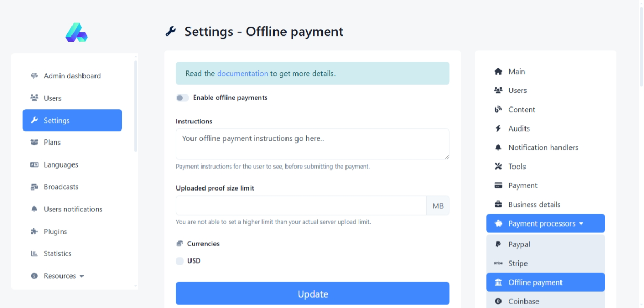Go to Statistics in the left sidebar
The width and height of the screenshot is (644, 308).
pos(57,254)
